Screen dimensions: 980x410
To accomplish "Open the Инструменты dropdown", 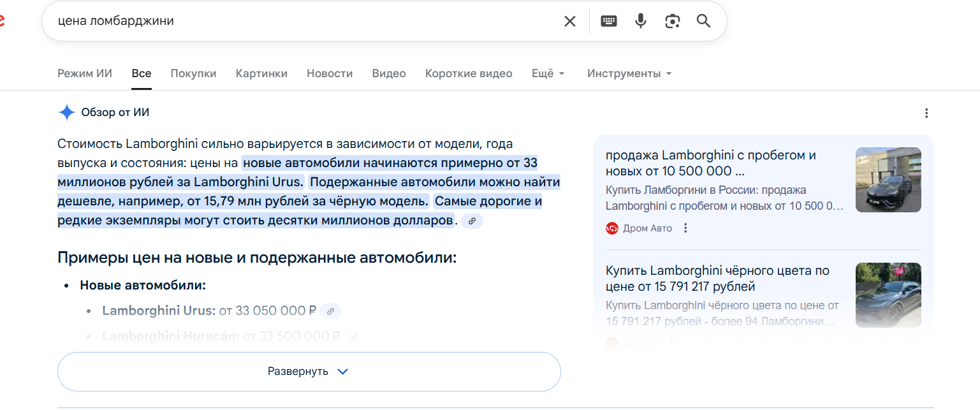I will 629,73.
